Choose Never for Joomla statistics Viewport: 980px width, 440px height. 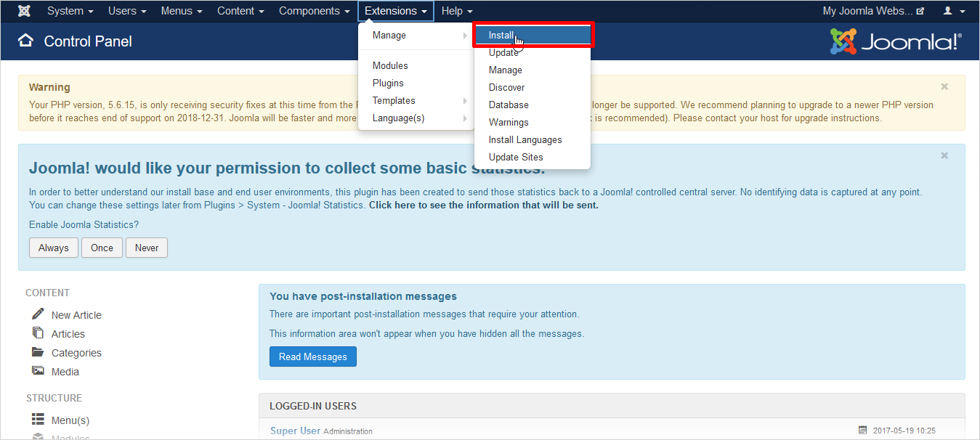click(x=147, y=248)
